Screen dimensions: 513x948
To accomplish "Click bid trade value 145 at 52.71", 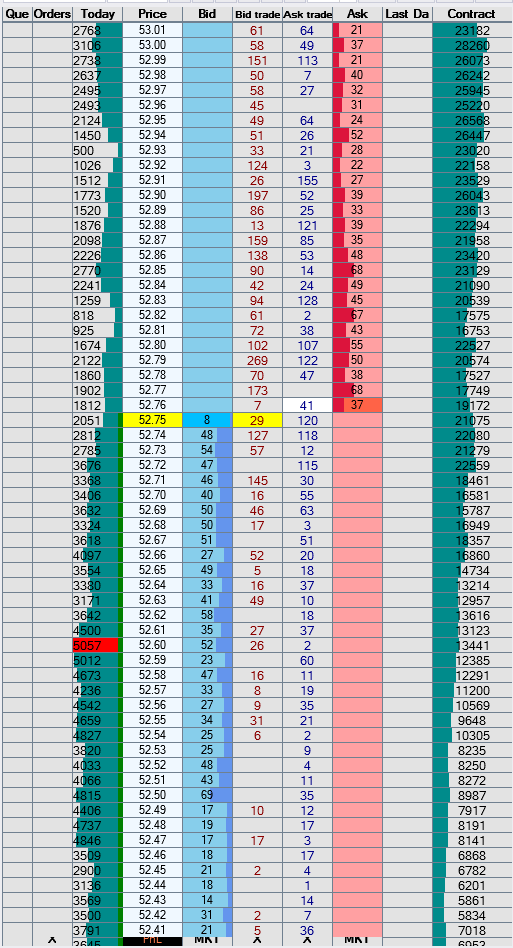I will [257, 480].
